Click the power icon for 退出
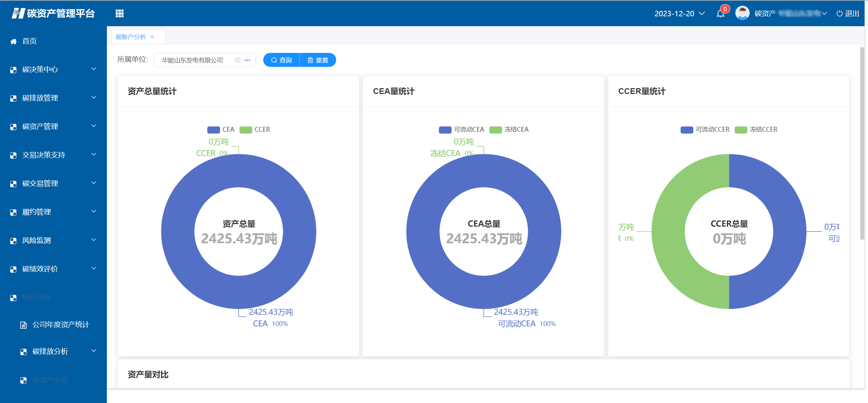The height and width of the screenshot is (403, 868). tap(839, 14)
